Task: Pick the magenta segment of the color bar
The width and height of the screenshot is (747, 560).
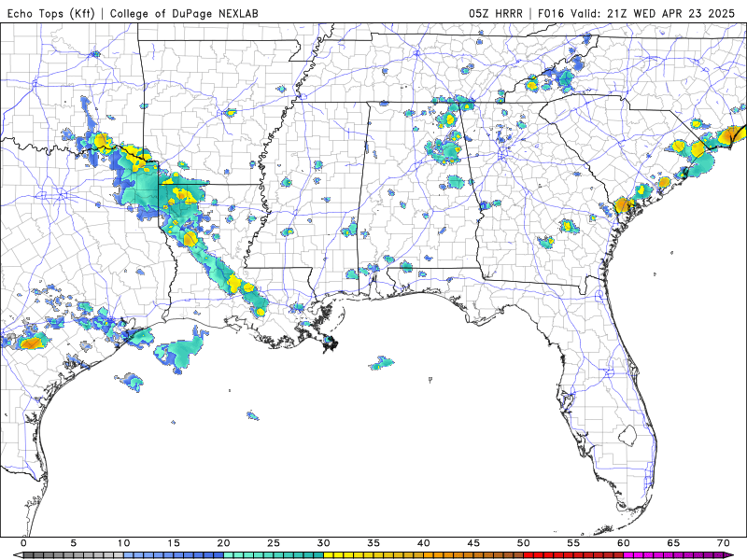Action: 673,555
